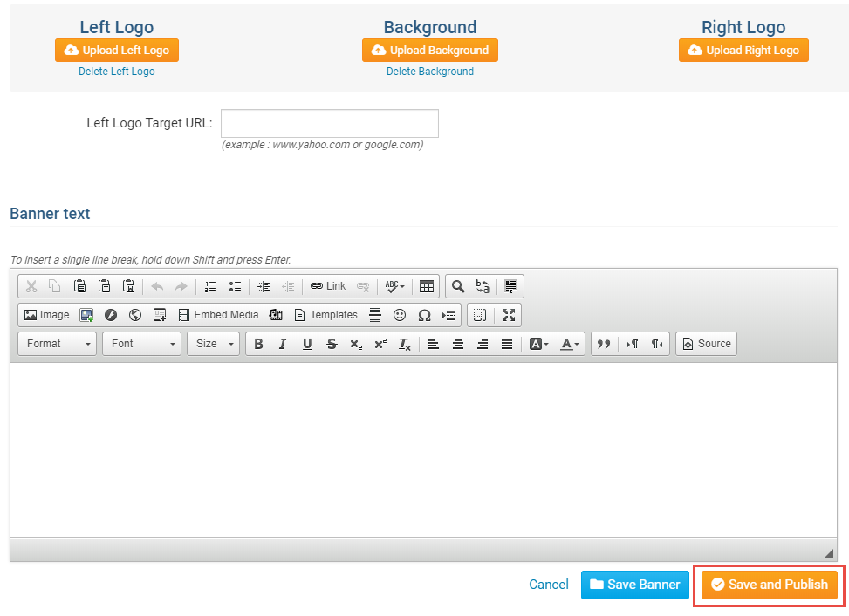Open the Format dropdown
Viewport: 849px width, 616px height.
click(58, 344)
